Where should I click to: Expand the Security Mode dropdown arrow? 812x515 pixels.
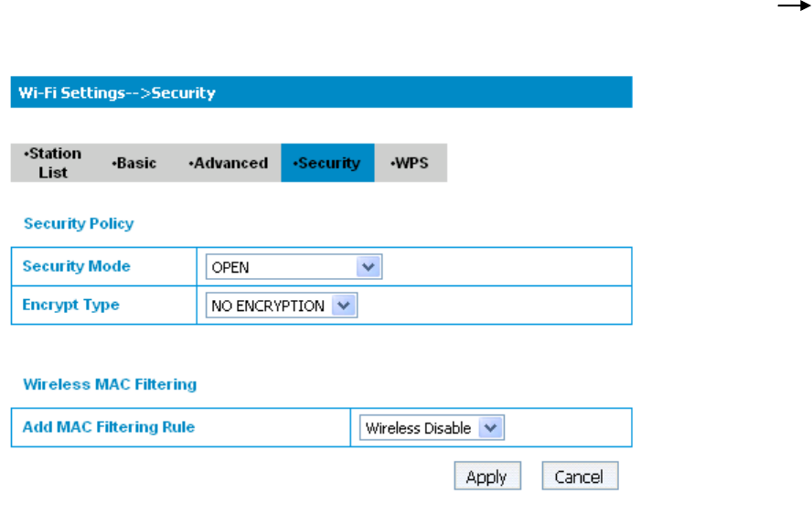tap(369, 267)
